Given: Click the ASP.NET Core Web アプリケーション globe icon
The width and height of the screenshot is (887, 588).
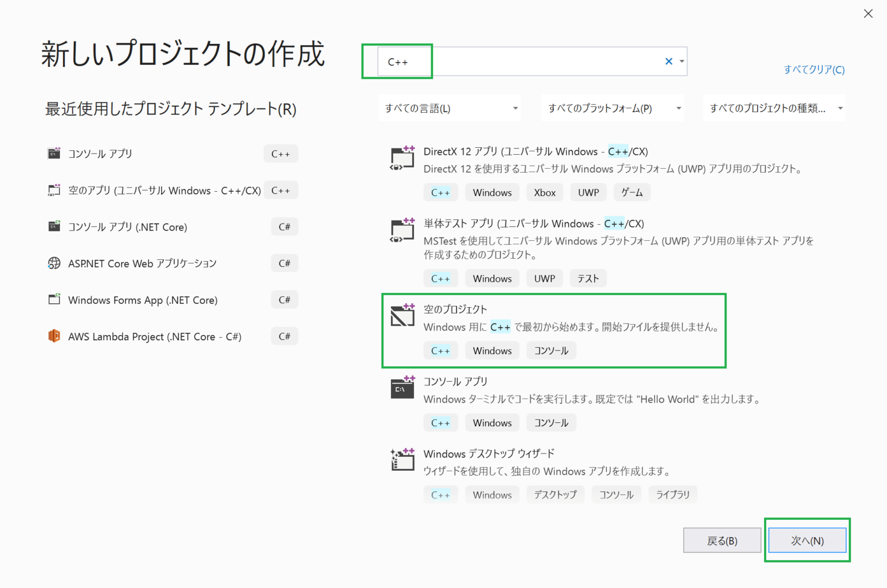Looking at the screenshot, I should point(54,263).
